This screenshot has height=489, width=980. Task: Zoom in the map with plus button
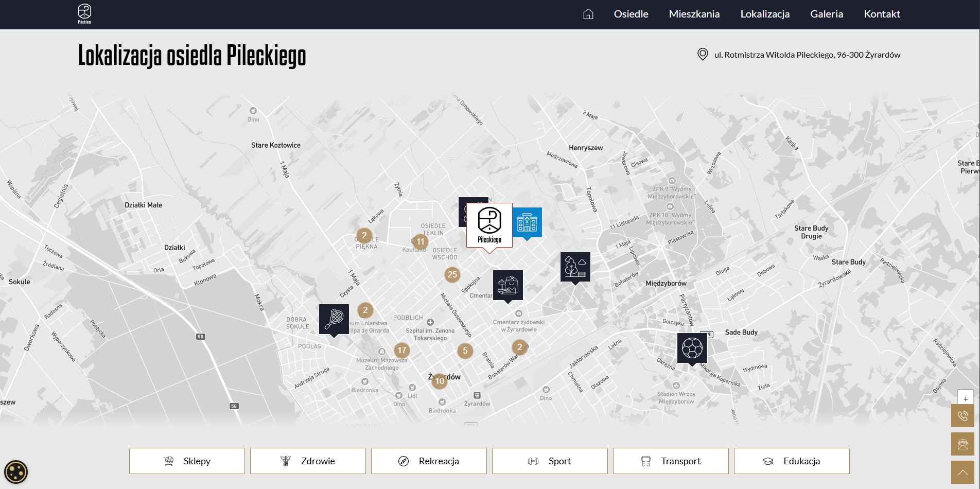pos(966,398)
